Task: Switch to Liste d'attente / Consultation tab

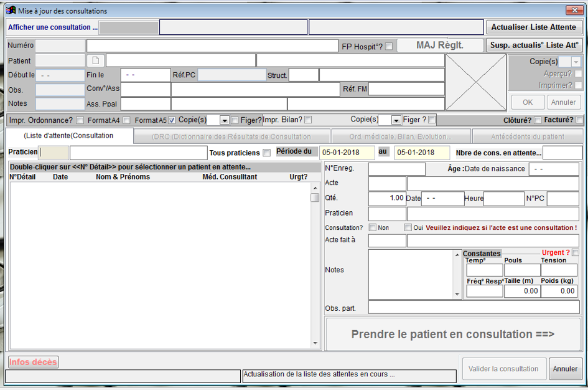Action: 69,136
